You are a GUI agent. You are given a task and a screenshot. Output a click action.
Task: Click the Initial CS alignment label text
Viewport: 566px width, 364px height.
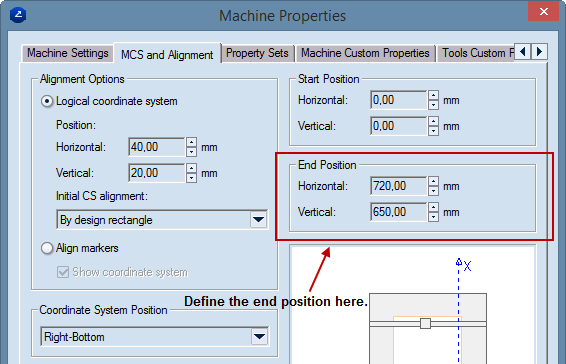(102, 196)
